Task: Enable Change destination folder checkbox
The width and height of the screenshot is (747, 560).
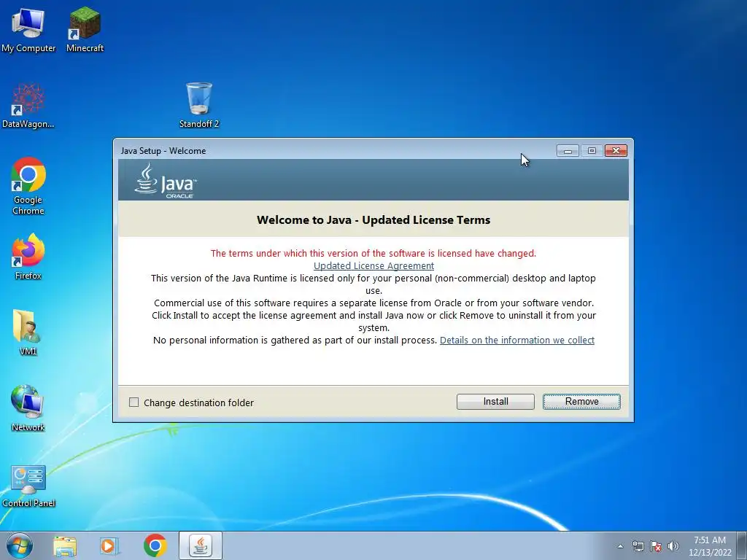Action: [134, 402]
